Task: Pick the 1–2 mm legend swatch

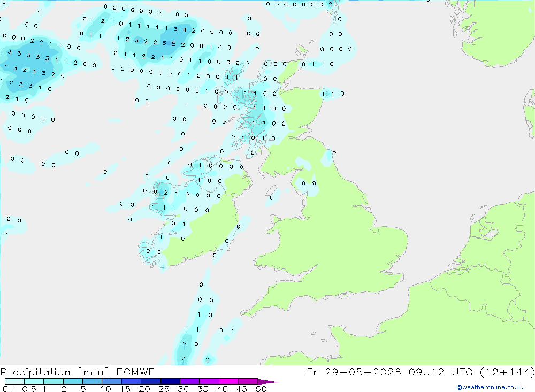Action: click(x=53, y=381)
